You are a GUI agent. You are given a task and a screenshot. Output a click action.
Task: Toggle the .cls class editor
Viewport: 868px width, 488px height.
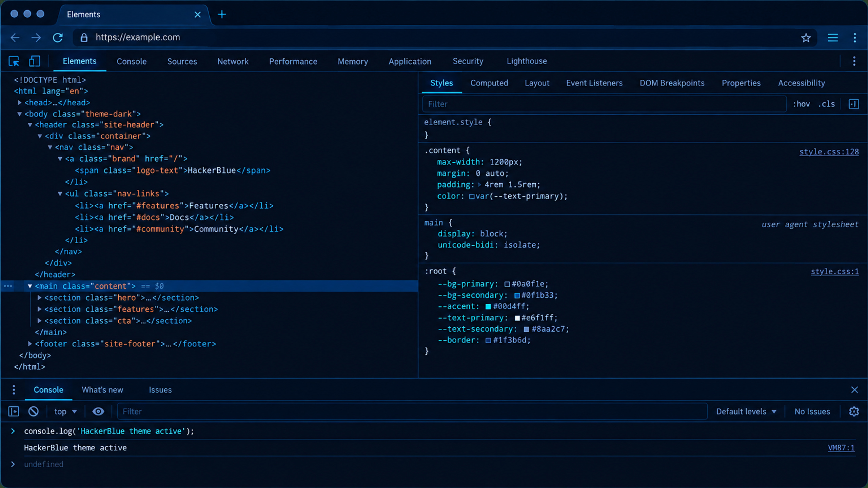[827, 104]
